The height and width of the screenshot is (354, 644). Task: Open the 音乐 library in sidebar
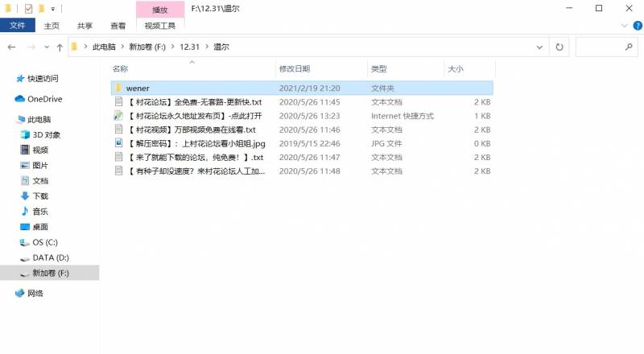tap(39, 211)
